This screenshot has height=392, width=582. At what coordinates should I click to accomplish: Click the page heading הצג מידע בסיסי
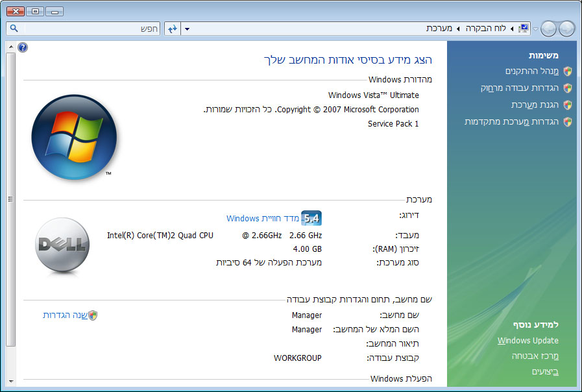click(348, 60)
